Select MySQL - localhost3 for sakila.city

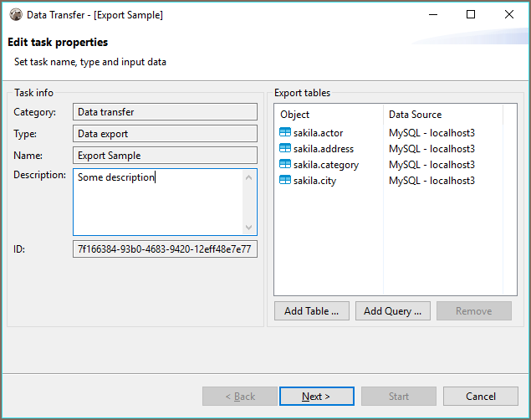pyautogui.click(x=431, y=181)
